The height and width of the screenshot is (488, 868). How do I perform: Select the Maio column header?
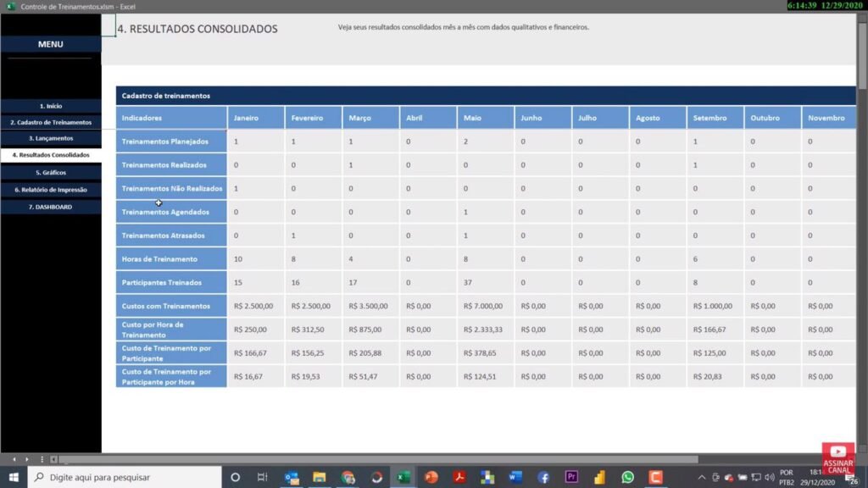(486, 118)
